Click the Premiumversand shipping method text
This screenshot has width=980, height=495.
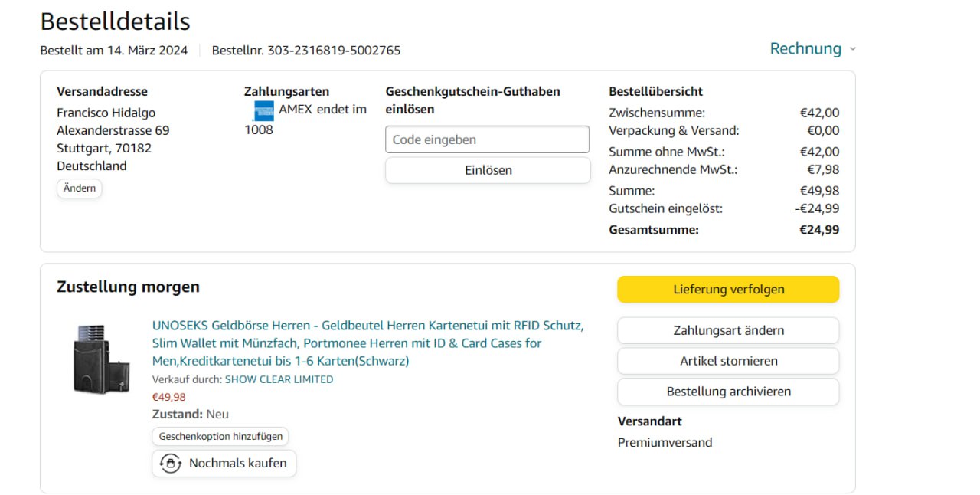[x=665, y=442]
